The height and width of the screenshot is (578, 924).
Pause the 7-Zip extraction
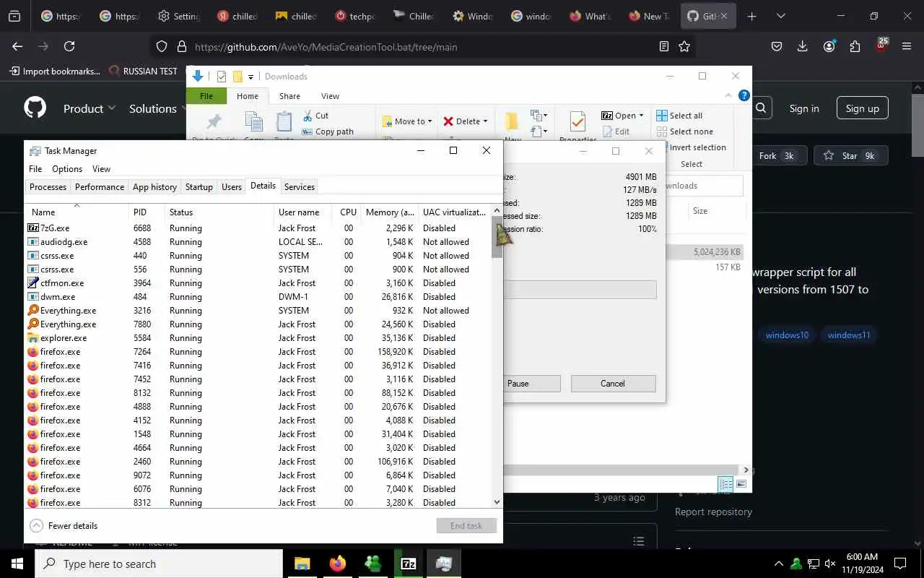tap(518, 384)
